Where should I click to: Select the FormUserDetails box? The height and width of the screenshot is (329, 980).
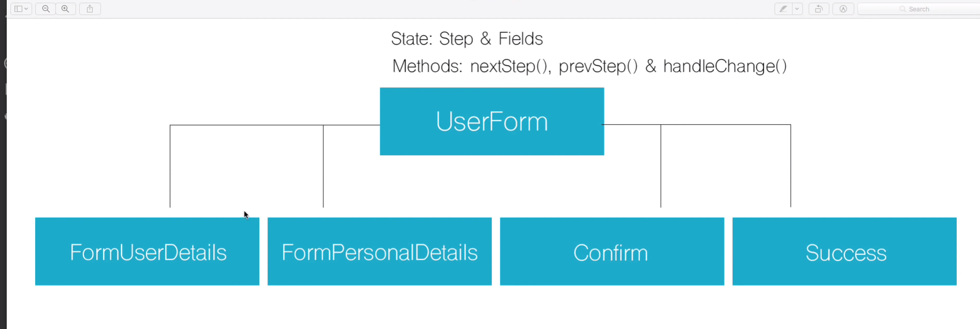pos(147,252)
